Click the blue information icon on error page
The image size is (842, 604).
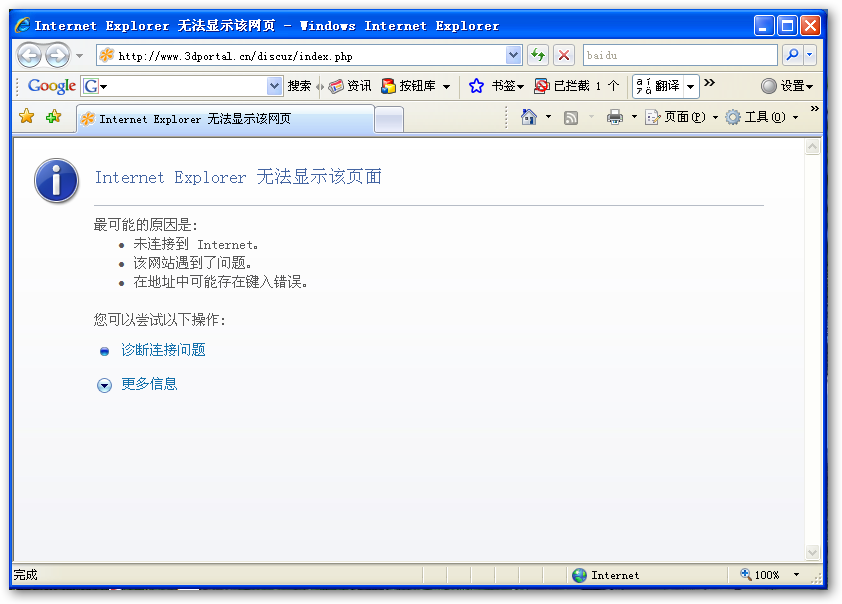pos(56,180)
